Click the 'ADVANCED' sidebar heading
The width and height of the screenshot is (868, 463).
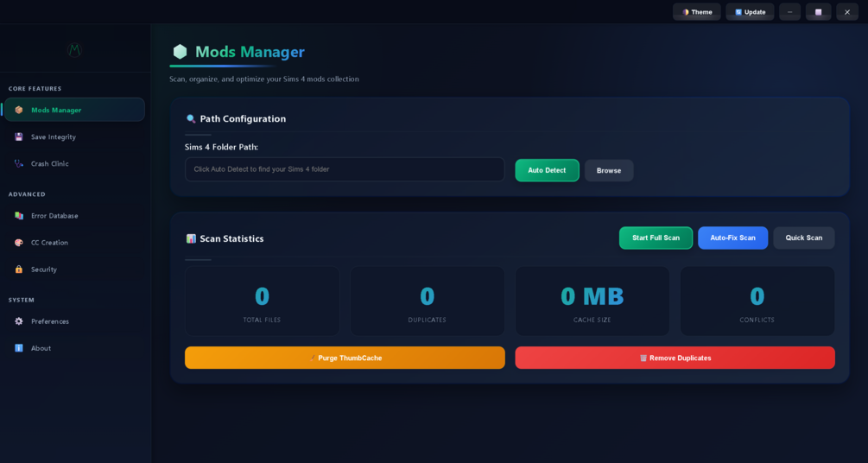27,194
